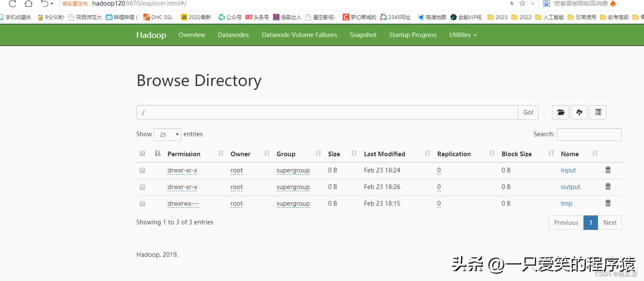Reload the page with the browser refresh icon
The image size is (644, 281).
click(x=12, y=4)
